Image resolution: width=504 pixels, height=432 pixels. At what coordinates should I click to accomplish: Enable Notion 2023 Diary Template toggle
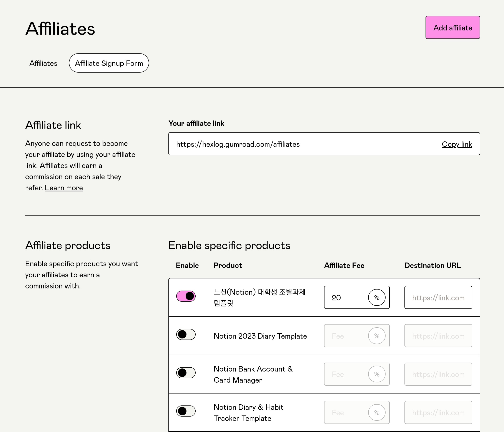pos(186,334)
